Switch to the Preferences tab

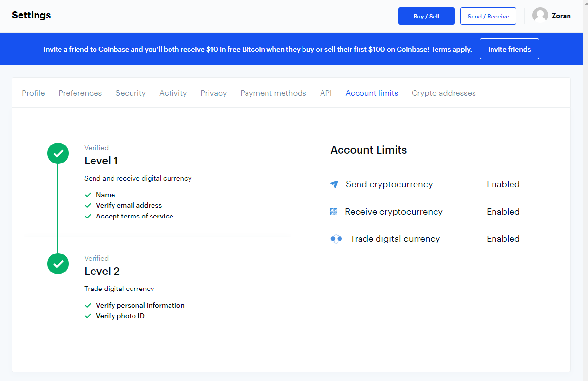coord(80,93)
